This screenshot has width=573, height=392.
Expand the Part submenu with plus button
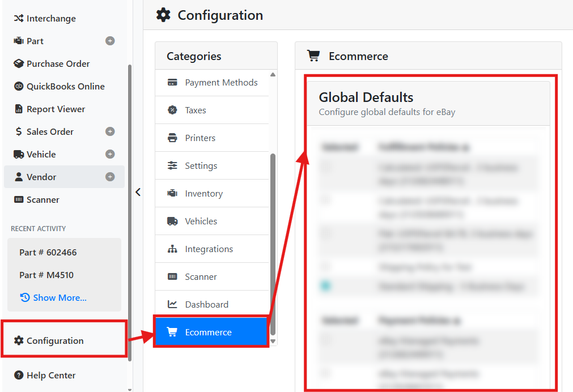tap(110, 41)
